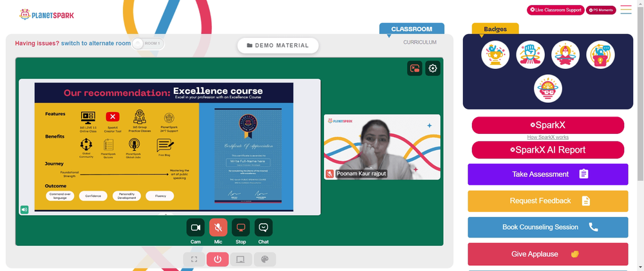644x271 pixels.
Task: Open the whiteboard screen icon
Action: pos(241,259)
